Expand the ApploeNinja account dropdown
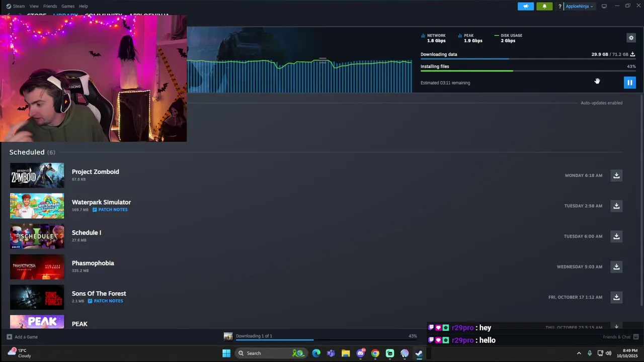644x362 pixels. [x=579, y=7]
